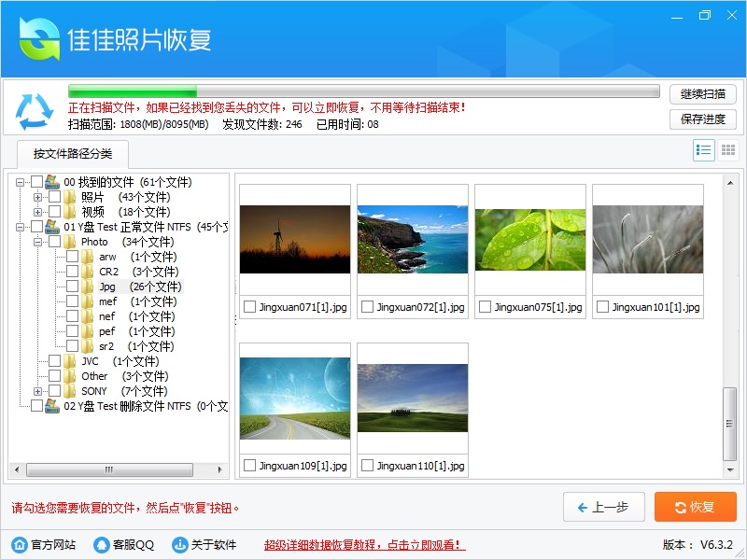Open the Jingxuan075[1].jpg leaf thumbnail
Screen dimensions: 747x560
tap(529, 240)
